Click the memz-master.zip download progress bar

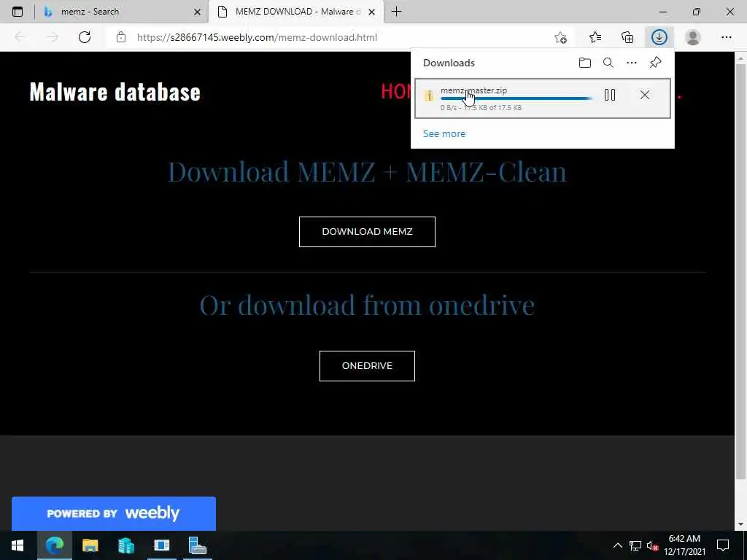516,98
